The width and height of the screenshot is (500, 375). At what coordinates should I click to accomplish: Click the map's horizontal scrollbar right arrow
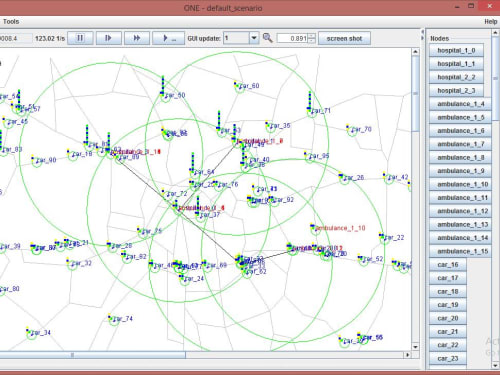407,355
